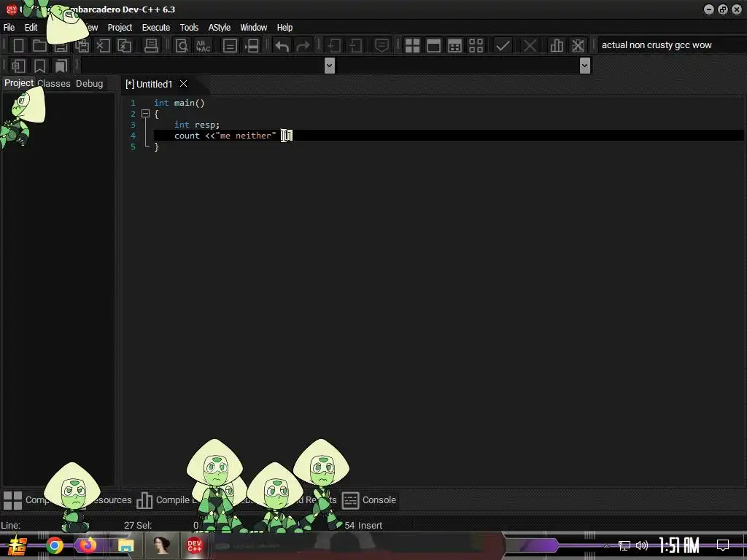This screenshot has width=747, height=560.
Task: Expand the first class browser dropdown arrow
Action: pos(329,65)
